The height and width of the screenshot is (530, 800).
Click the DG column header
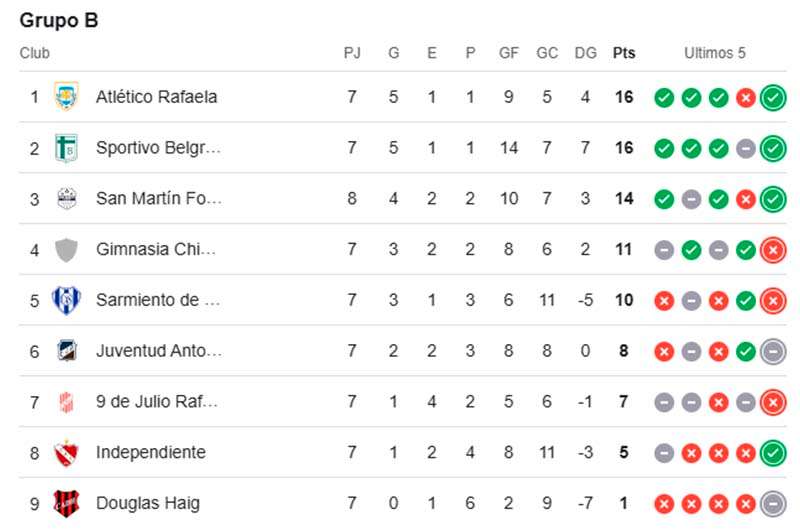[x=585, y=53]
